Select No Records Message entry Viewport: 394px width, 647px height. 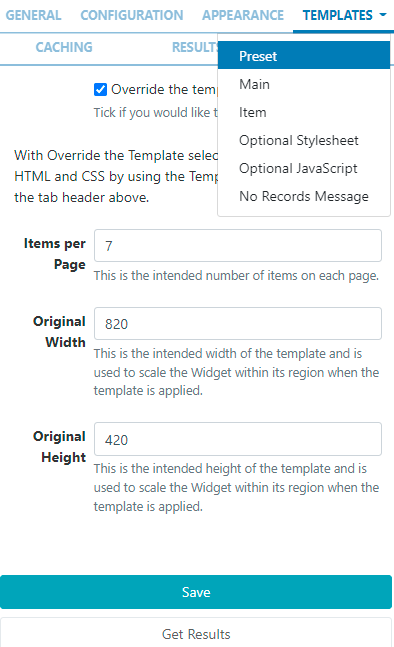304,196
